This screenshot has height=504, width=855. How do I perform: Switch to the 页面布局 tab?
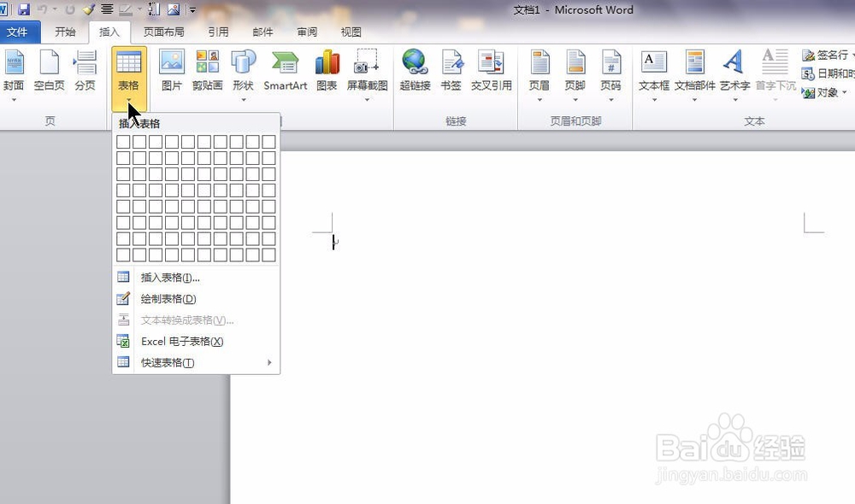pyautogui.click(x=163, y=32)
